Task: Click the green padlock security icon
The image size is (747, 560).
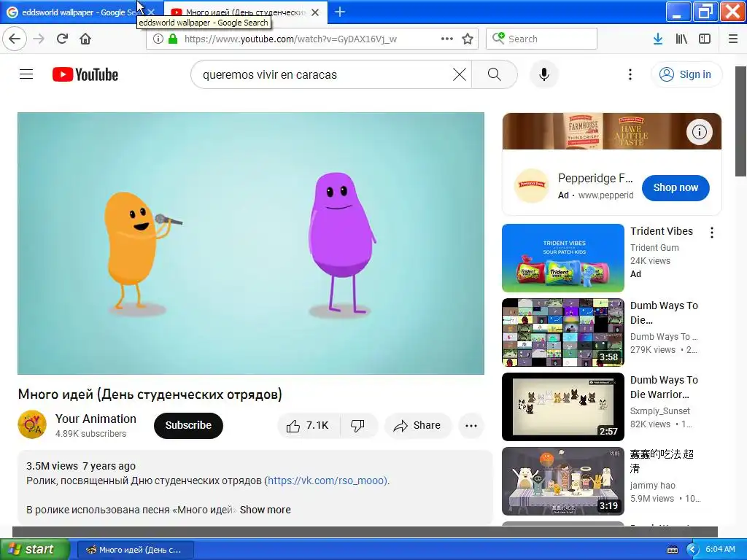Action: 173,39
